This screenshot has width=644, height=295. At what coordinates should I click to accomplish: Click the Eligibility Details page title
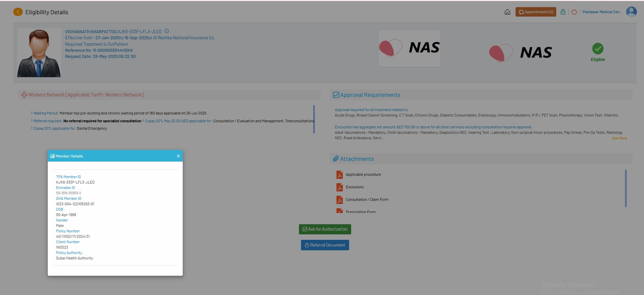[47, 12]
